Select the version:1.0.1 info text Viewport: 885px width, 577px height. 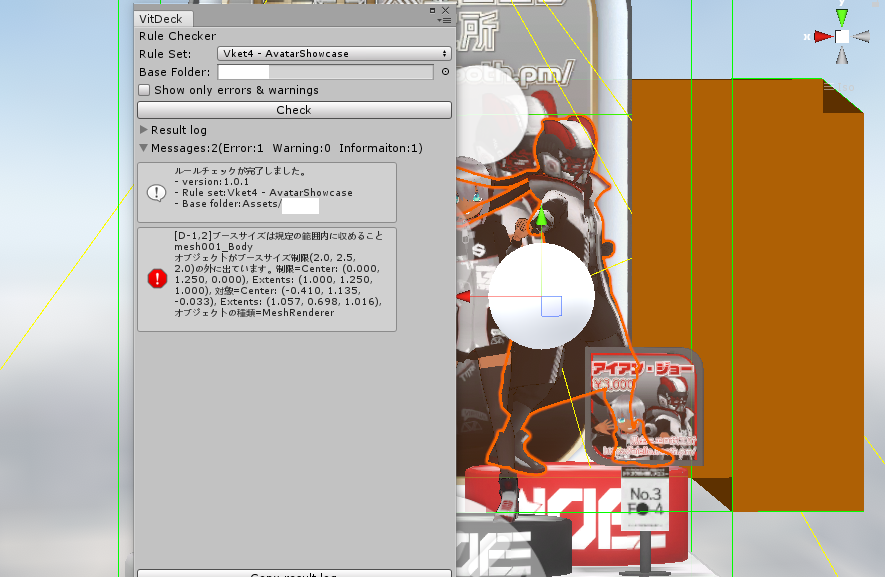(x=212, y=182)
